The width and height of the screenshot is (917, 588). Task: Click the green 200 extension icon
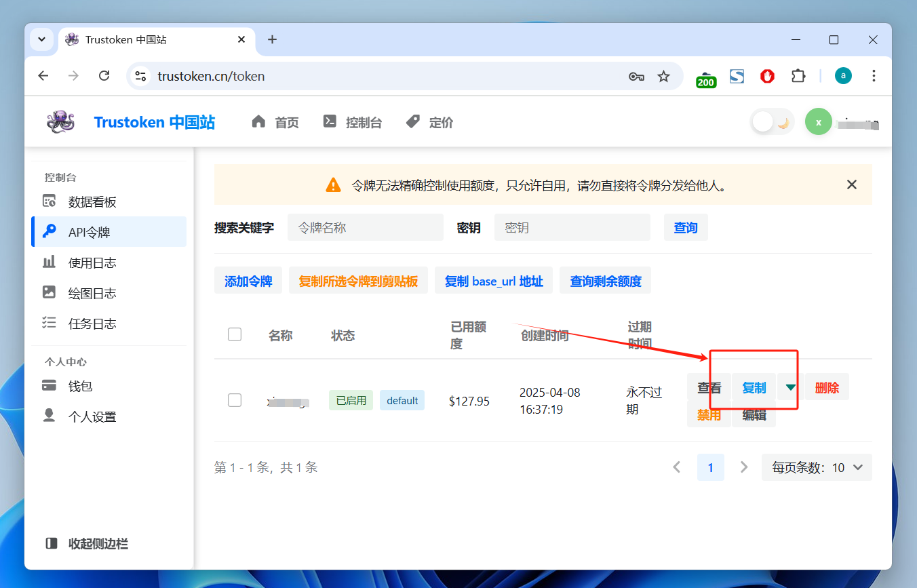click(x=706, y=78)
